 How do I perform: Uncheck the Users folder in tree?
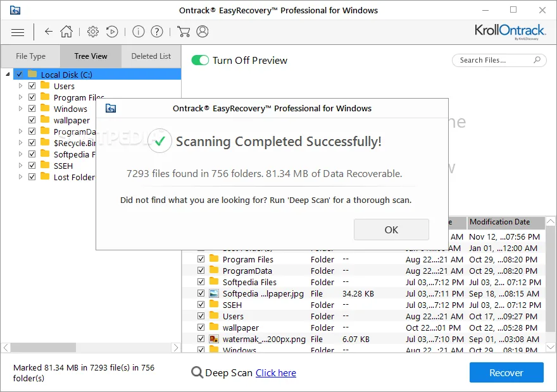click(x=32, y=86)
